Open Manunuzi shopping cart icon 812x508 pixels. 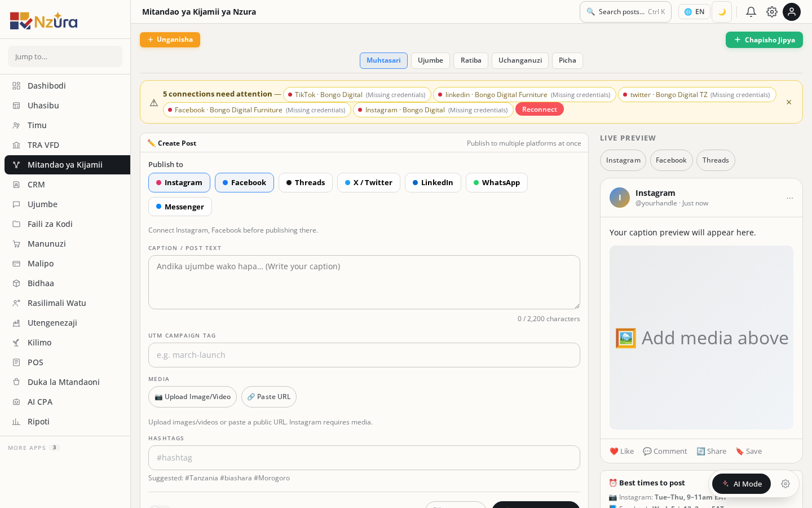point(16,244)
